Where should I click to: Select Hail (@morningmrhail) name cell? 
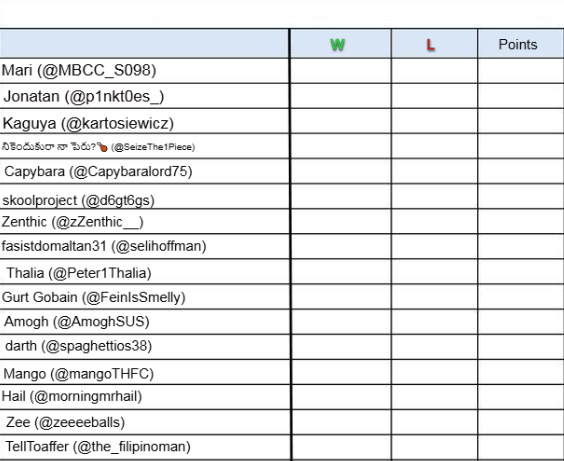coord(144,397)
